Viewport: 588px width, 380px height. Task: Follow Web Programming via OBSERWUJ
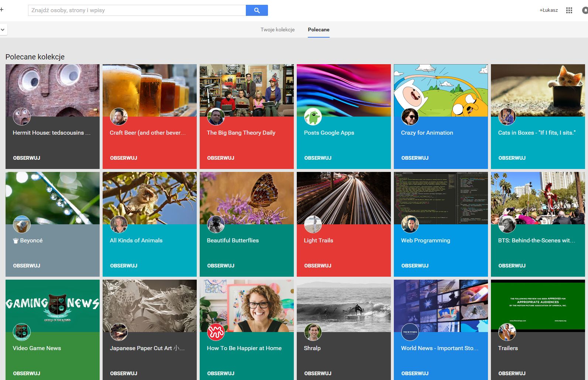[x=415, y=266]
